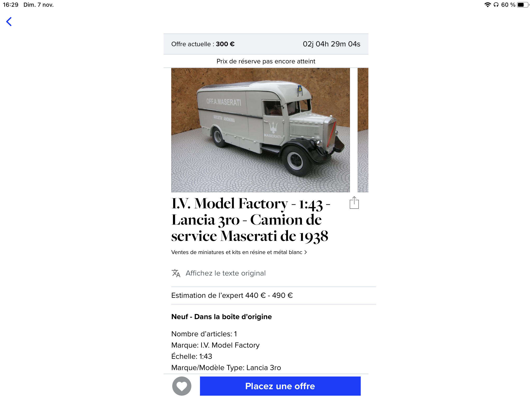Tap the lot title I.V. Model Factory
Screen dimensions: 532x399
251,220
